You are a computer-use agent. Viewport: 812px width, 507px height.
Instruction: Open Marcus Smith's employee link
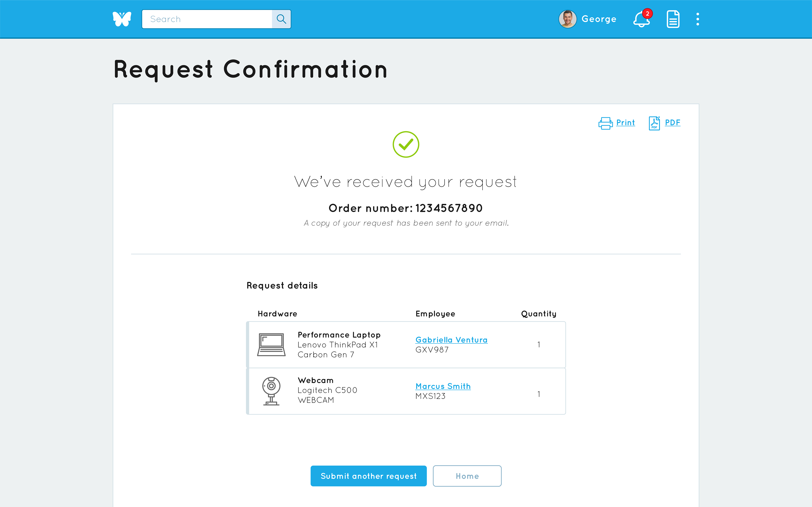coord(443,386)
